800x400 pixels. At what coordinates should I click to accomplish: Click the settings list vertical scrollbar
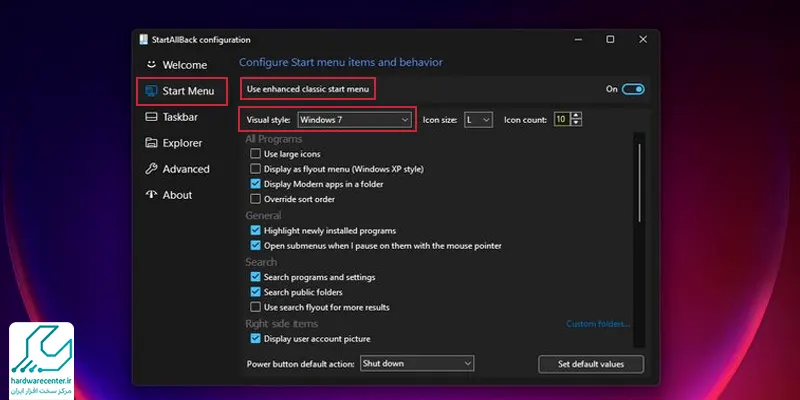[x=639, y=184]
